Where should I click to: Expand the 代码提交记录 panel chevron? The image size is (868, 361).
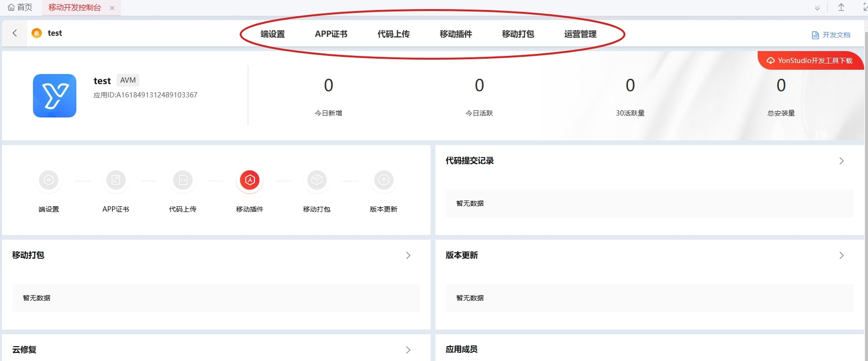[x=842, y=161]
